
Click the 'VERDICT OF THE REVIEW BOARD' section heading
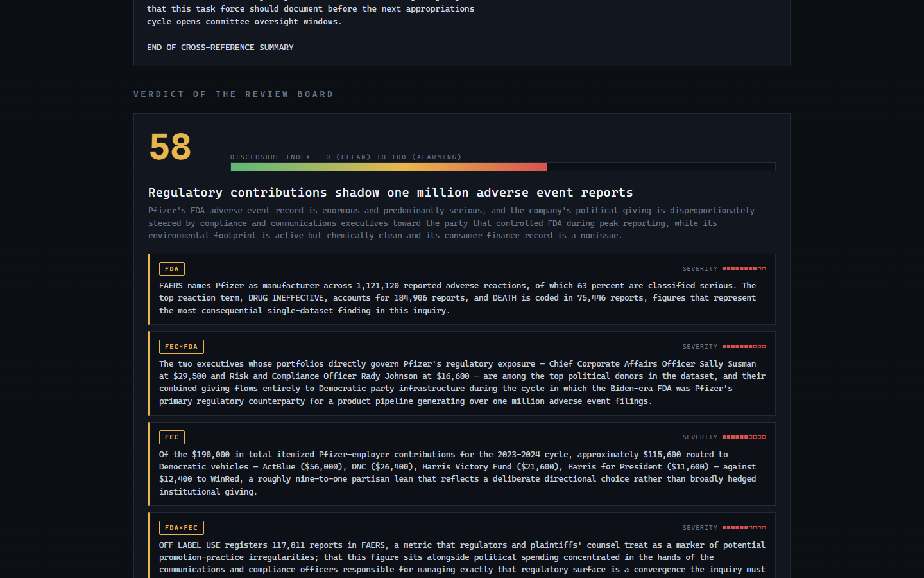234,94
